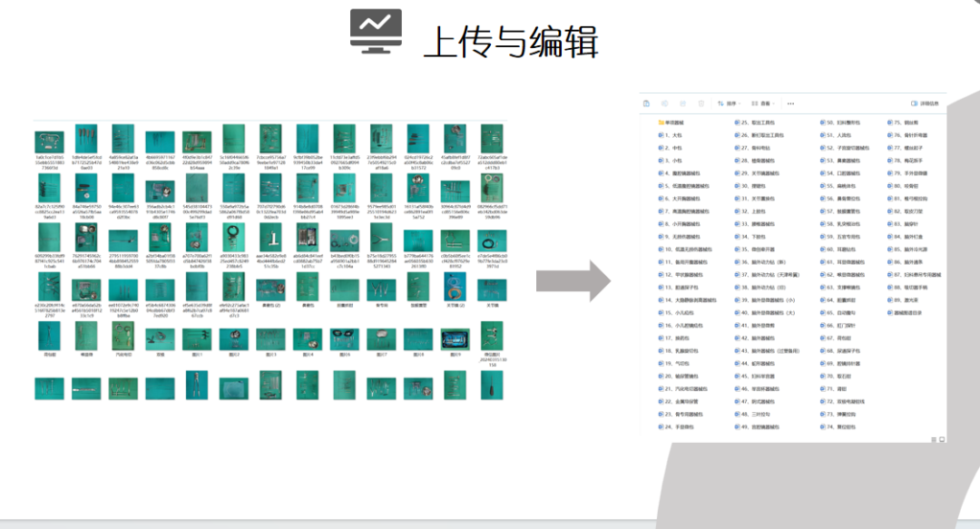Click the file icon numbered 25
This screenshot has height=529, width=980.
coord(737,122)
